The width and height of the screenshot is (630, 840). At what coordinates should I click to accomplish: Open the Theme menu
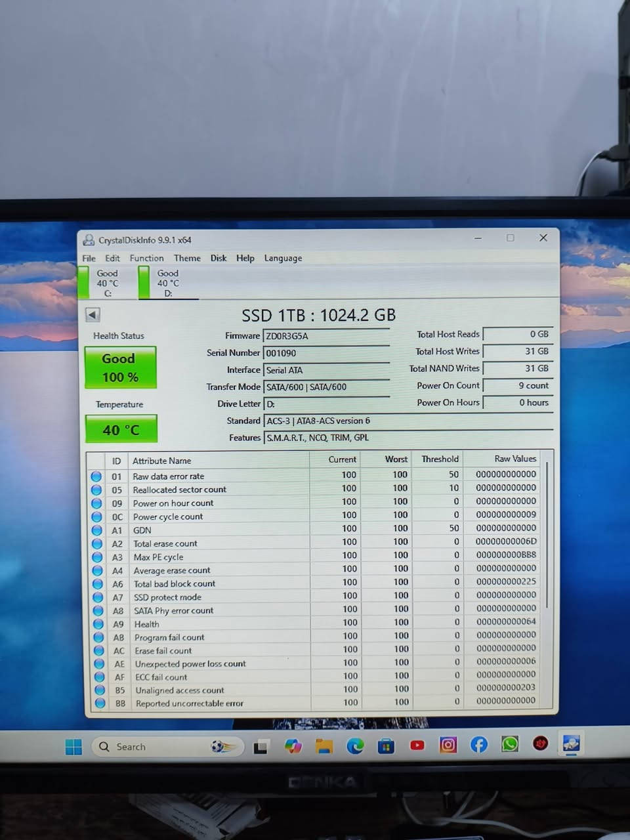pyautogui.click(x=187, y=258)
